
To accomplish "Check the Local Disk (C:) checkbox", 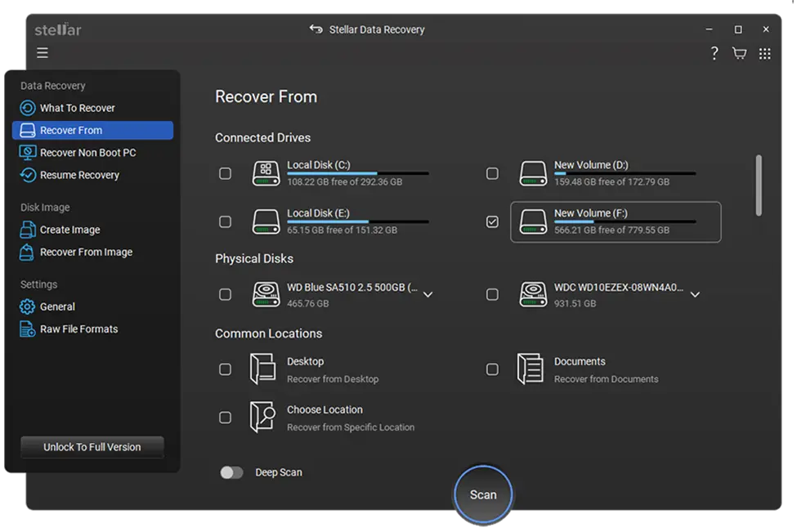I will click(x=225, y=174).
